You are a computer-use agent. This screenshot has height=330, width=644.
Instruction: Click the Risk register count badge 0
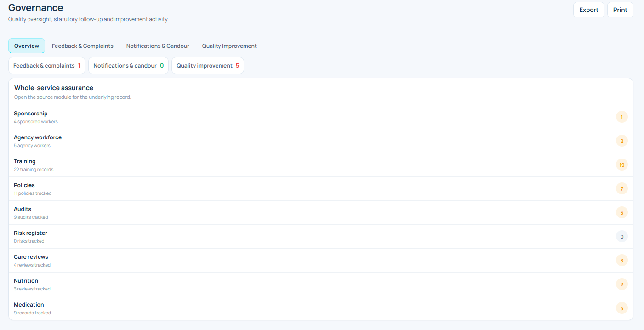[622, 237]
